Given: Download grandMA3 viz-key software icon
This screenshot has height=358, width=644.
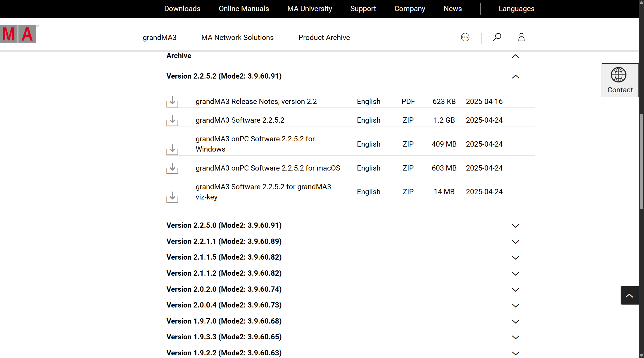Looking at the screenshot, I should (172, 197).
